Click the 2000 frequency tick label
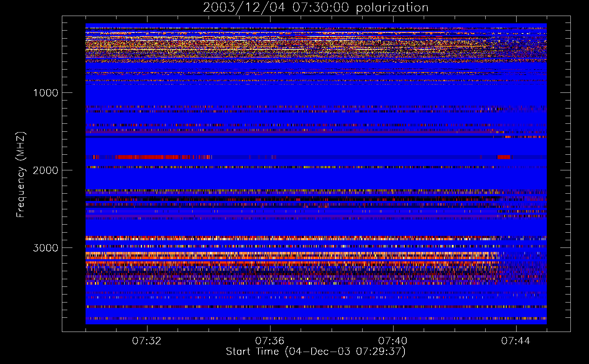This screenshot has width=589, height=364. (x=46, y=170)
